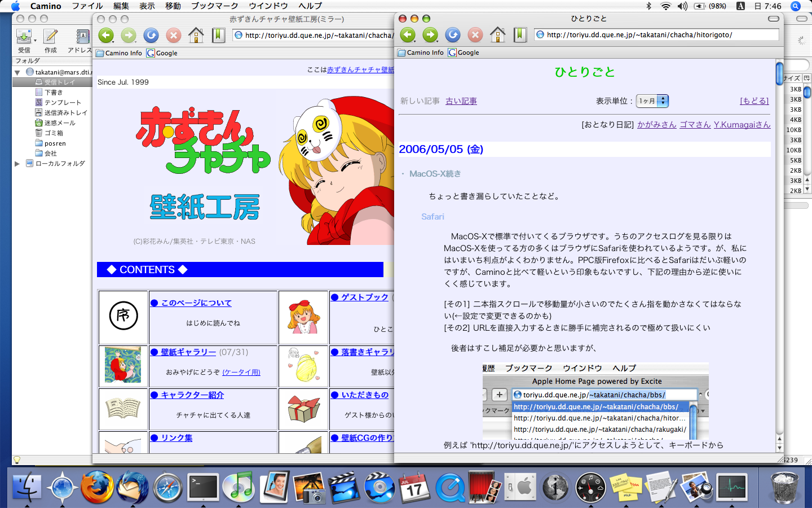The height and width of the screenshot is (508, 812).
Task: Open 表示単位 1ヶ月 dropdown
Action: [x=652, y=101]
